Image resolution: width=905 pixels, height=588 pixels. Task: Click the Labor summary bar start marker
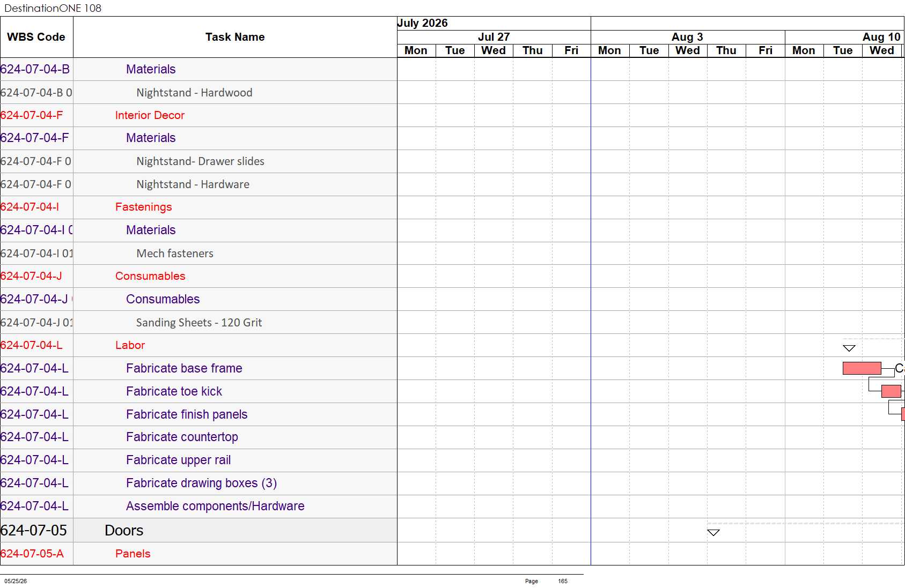pyautogui.click(x=849, y=348)
